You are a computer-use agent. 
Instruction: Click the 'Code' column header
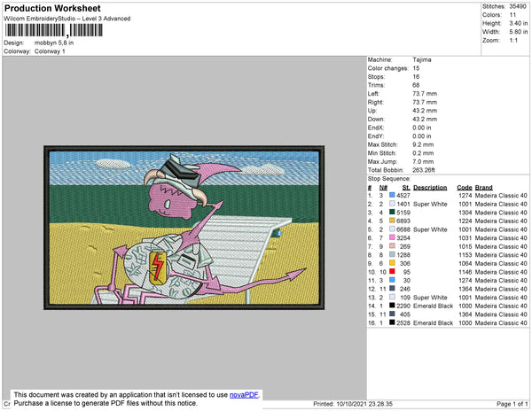464,188
